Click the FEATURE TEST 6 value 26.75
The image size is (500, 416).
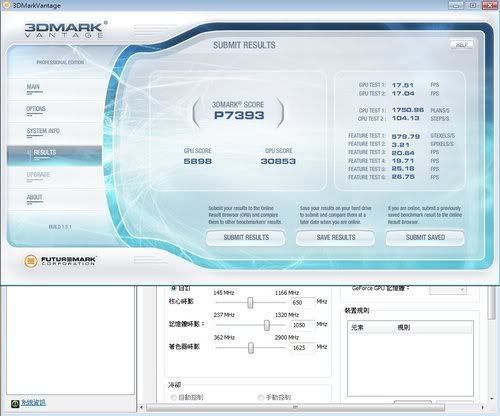(403, 177)
